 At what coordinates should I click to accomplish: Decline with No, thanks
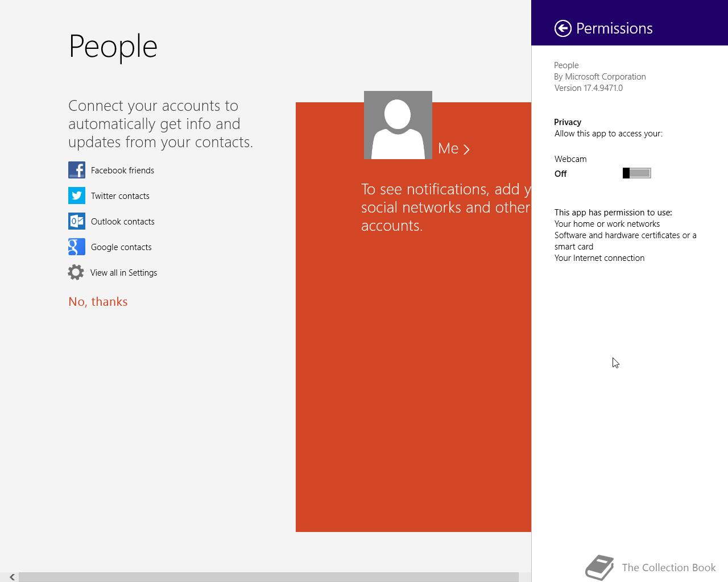[98, 302]
